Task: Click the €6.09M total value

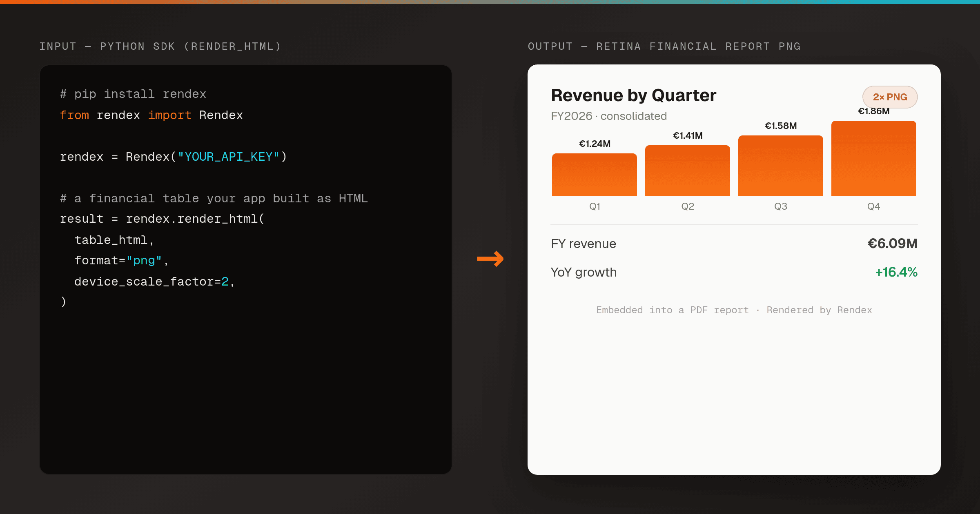Action: [x=893, y=244]
